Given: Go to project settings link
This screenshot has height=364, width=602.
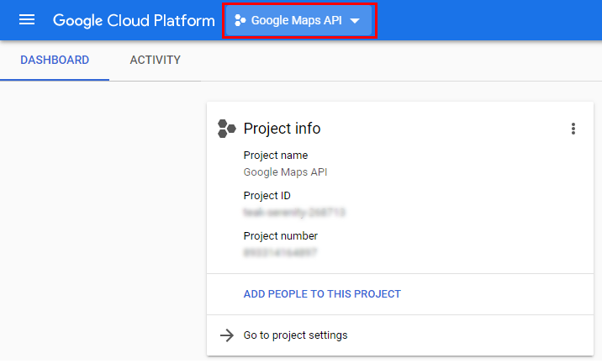Looking at the screenshot, I should [x=295, y=335].
